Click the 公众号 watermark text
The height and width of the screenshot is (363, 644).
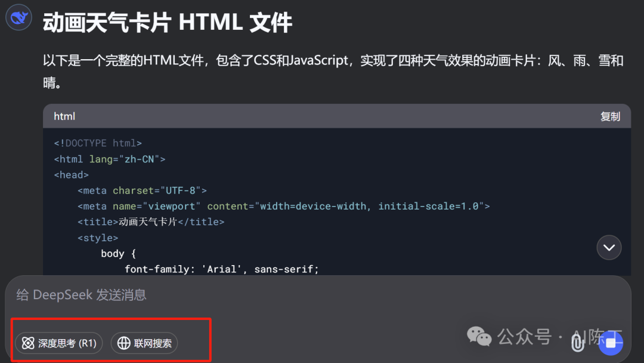(525, 337)
